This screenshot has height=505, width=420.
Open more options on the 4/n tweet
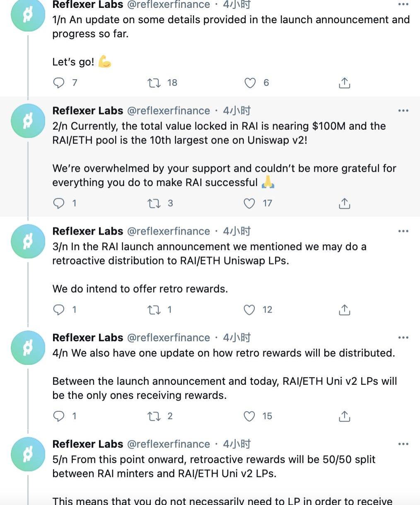coord(403,338)
